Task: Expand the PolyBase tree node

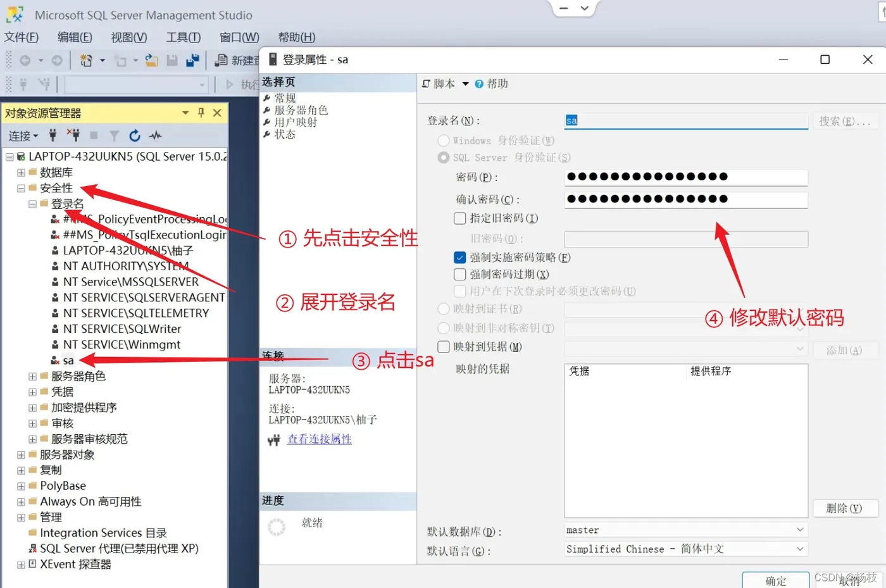Action: [21, 486]
